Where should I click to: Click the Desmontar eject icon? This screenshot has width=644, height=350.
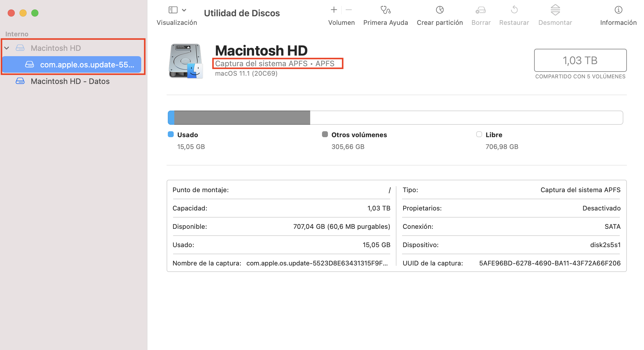pyautogui.click(x=555, y=10)
